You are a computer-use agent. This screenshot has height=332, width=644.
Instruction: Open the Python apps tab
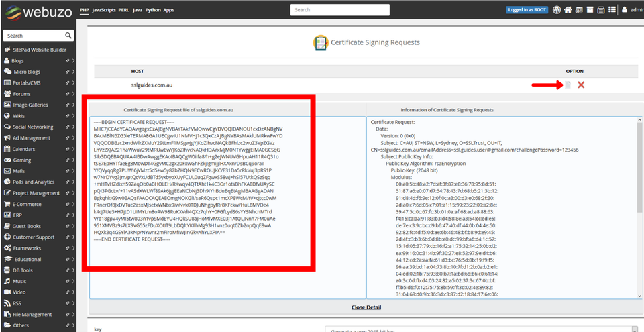point(160,10)
